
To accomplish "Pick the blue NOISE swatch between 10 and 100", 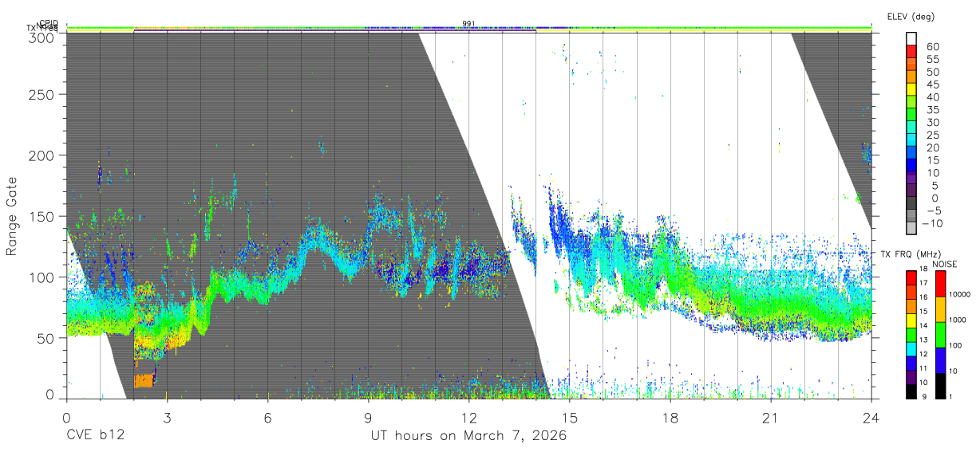I will point(940,360).
